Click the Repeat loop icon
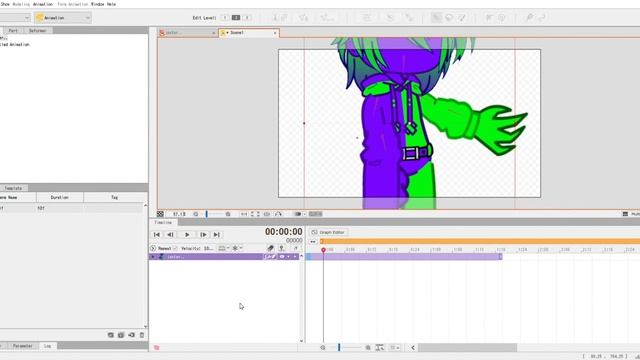This screenshot has width=640, height=360. point(153,248)
